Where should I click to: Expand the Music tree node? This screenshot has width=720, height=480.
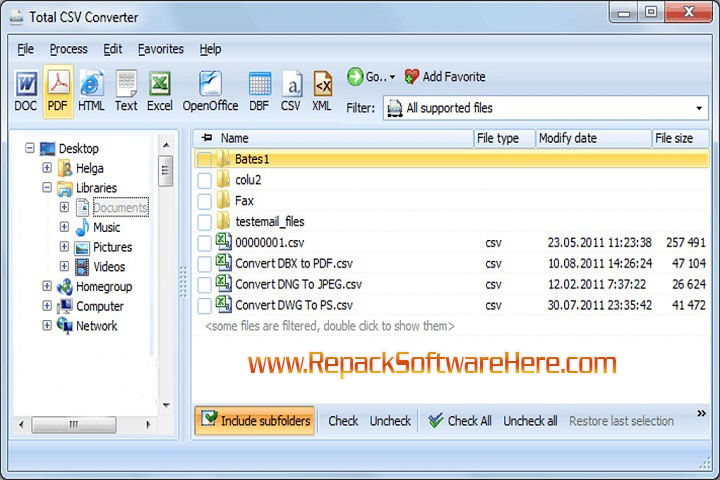point(64,226)
